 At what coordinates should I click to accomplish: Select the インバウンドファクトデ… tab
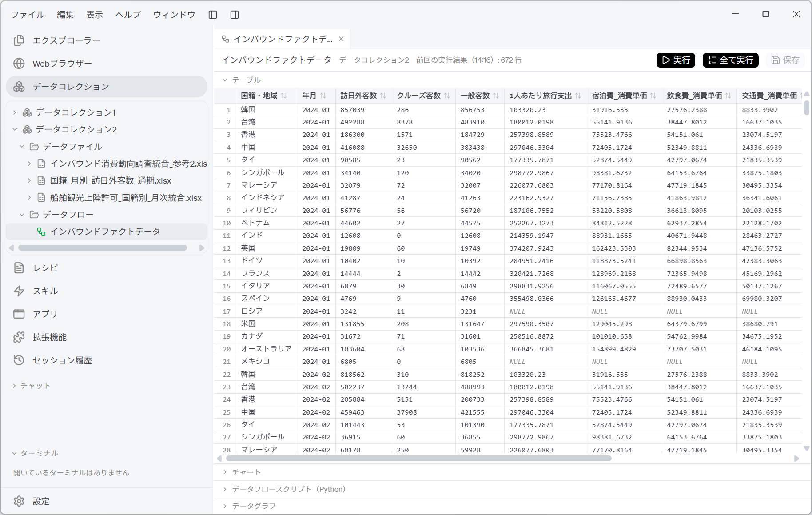[283, 39]
